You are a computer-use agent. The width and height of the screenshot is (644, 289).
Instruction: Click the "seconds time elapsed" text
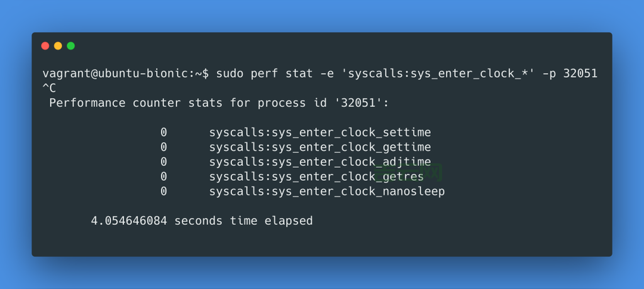[243, 221]
